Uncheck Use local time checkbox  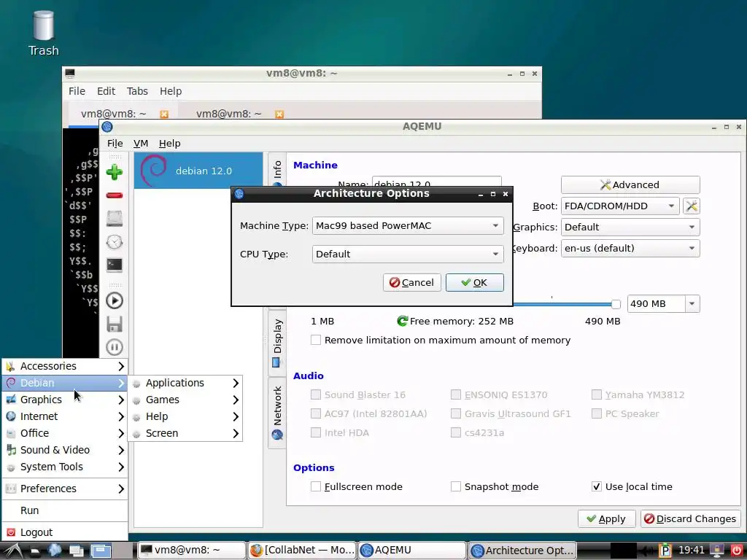(x=596, y=486)
